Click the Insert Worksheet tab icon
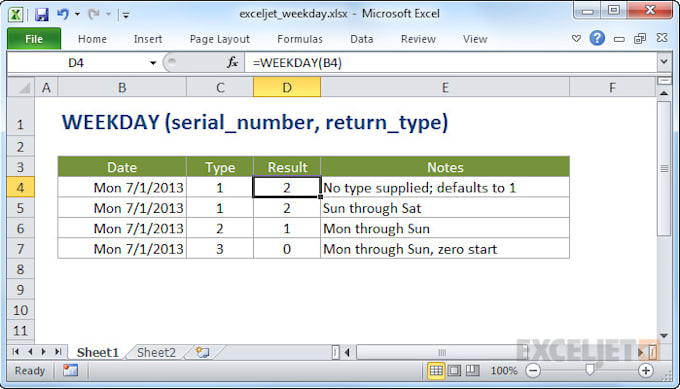The width and height of the screenshot is (680, 389). pyautogui.click(x=203, y=352)
